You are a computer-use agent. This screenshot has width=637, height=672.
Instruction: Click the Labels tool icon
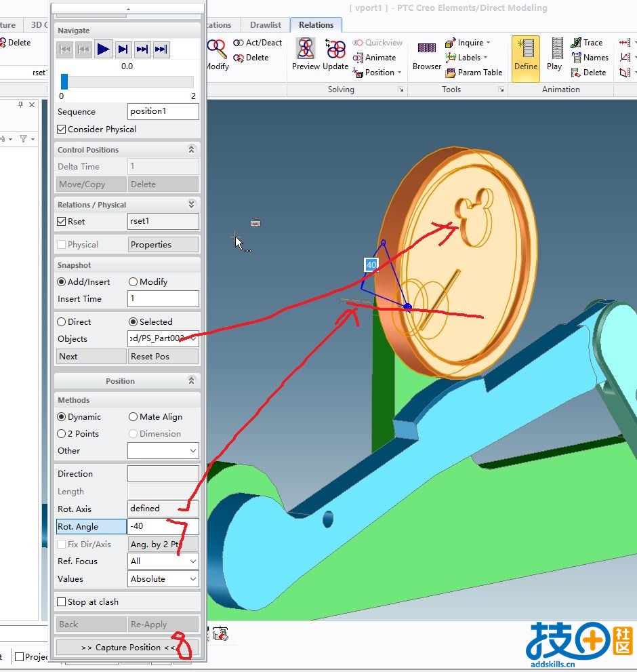click(450, 57)
